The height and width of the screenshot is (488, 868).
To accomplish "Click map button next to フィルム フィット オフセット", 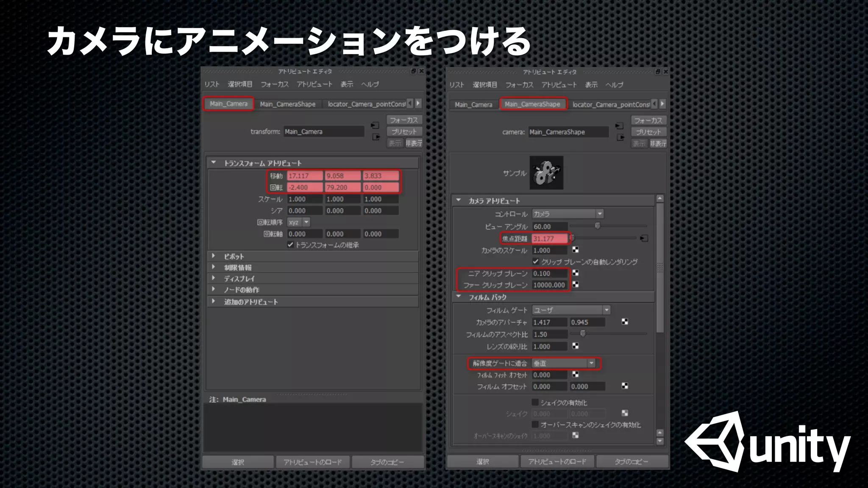I will (x=576, y=374).
